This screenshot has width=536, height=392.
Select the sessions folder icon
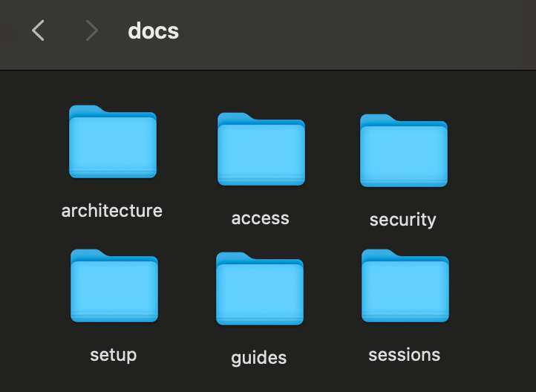[x=405, y=286]
